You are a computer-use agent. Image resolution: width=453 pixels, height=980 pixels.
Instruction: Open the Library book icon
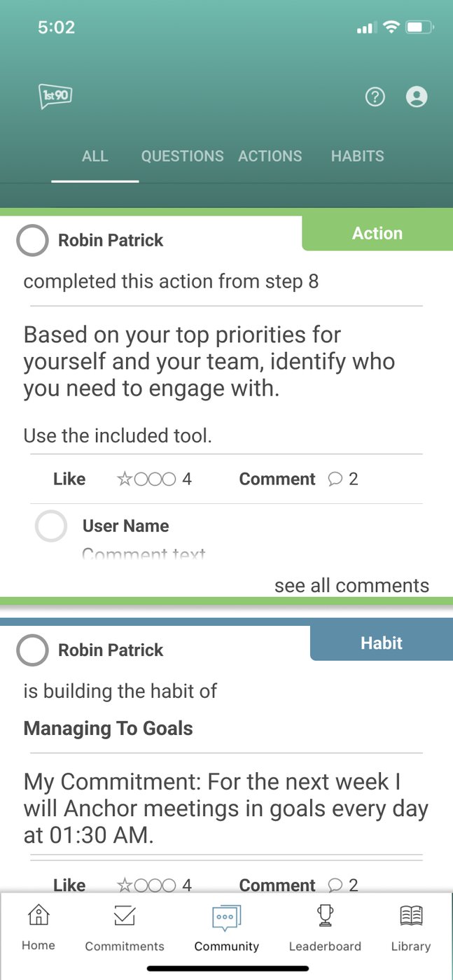411,915
